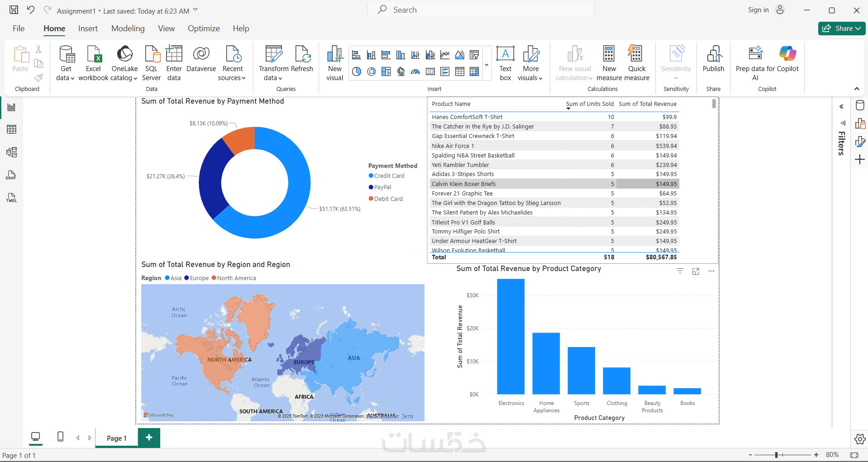Open the TMDL view
This screenshot has height=462, width=868.
(x=12, y=198)
